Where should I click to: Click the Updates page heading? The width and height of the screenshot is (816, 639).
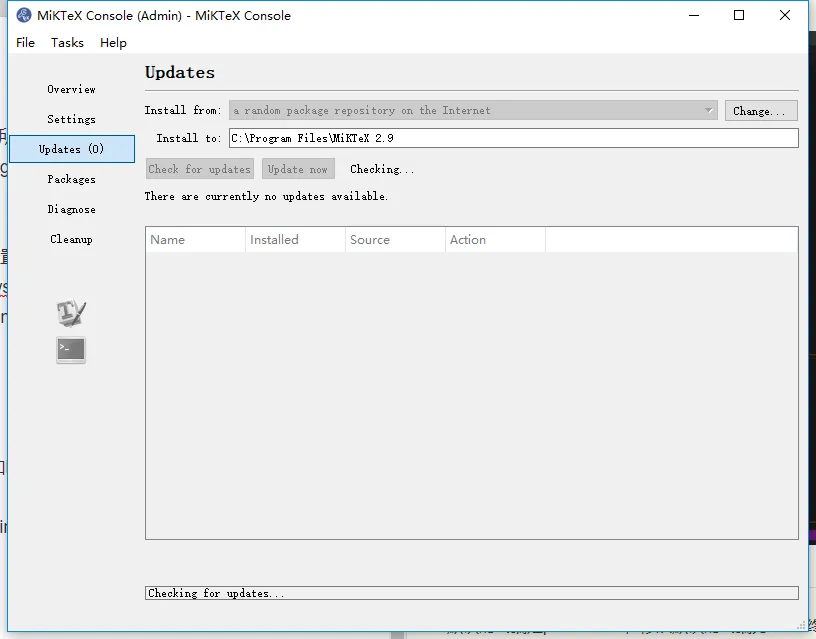click(x=180, y=72)
